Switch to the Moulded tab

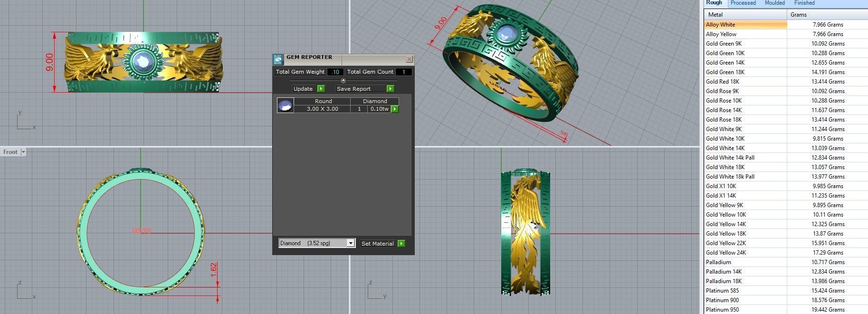pos(775,3)
